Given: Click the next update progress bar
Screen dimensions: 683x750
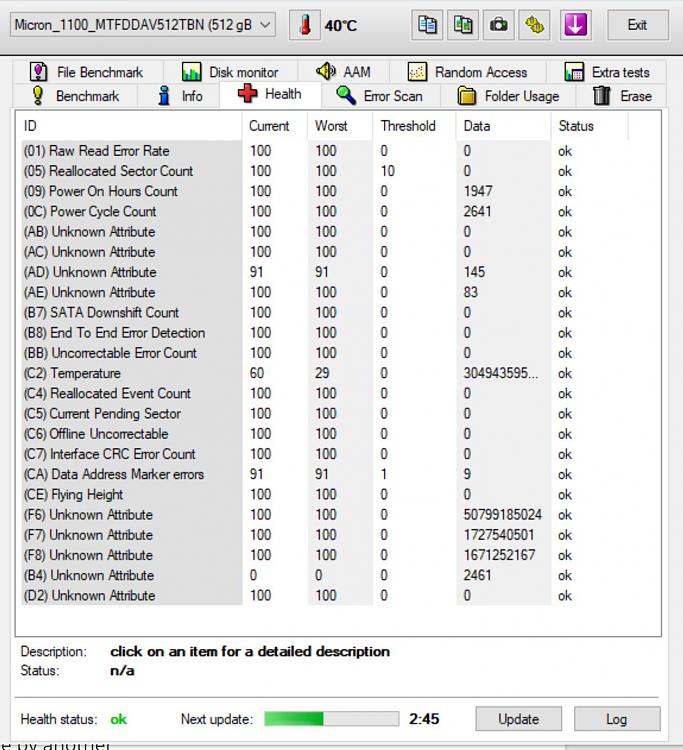Looking at the screenshot, I should [331, 718].
